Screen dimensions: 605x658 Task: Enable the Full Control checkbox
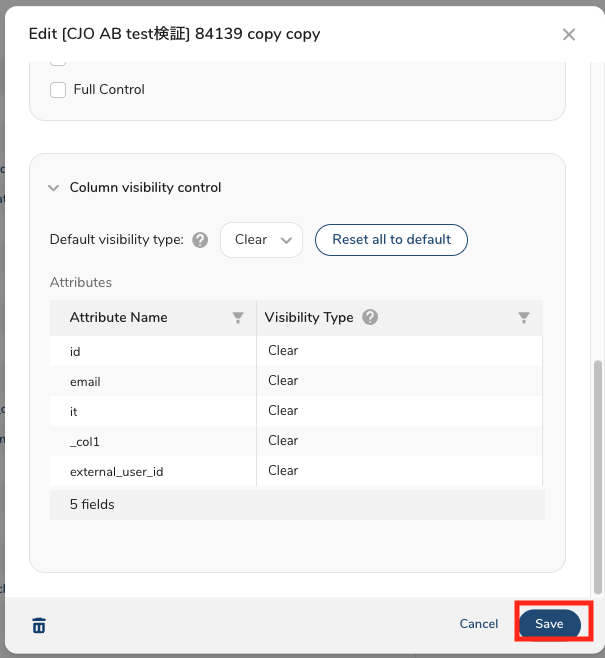(x=58, y=90)
